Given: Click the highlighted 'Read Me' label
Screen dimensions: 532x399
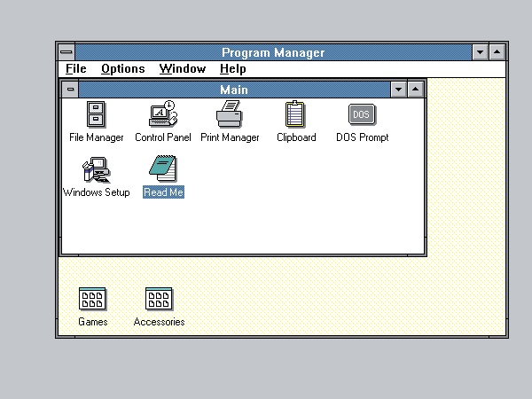Looking at the screenshot, I should click(x=163, y=192).
